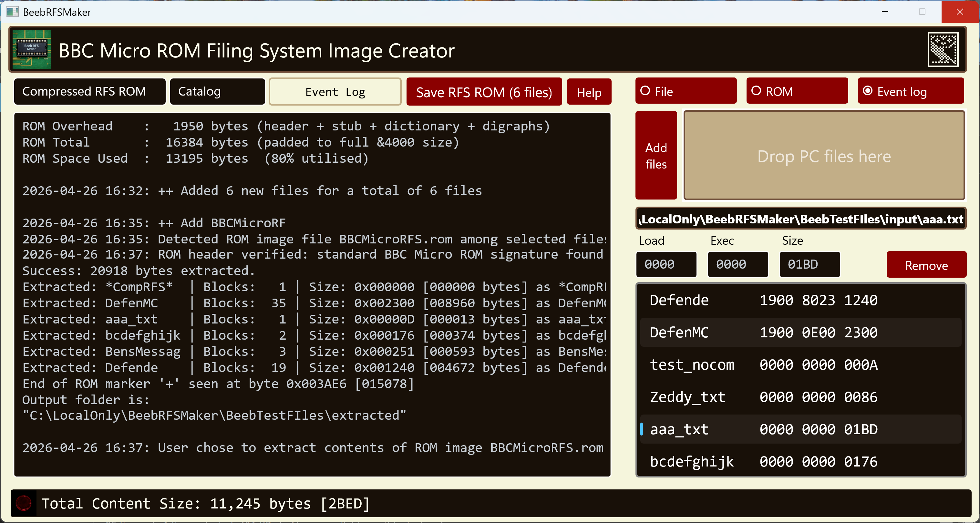Click the red status indicator circle
This screenshot has width=980, height=523.
point(24,503)
